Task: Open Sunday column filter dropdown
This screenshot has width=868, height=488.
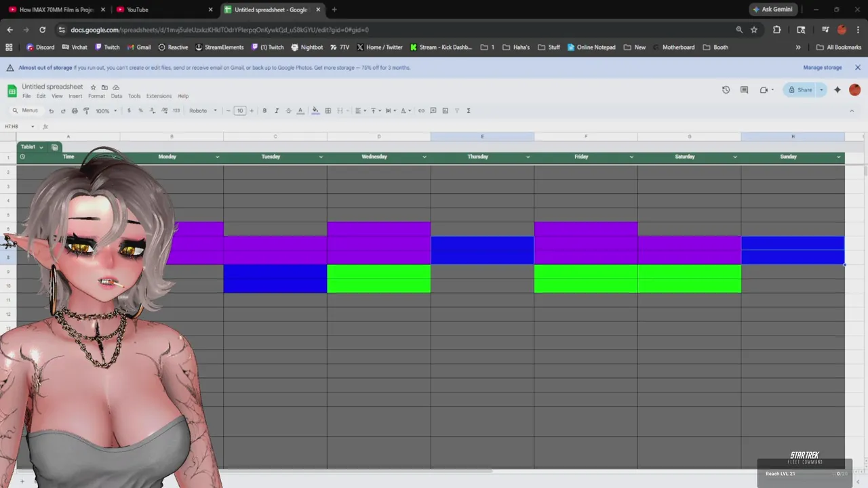Action: click(x=839, y=157)
